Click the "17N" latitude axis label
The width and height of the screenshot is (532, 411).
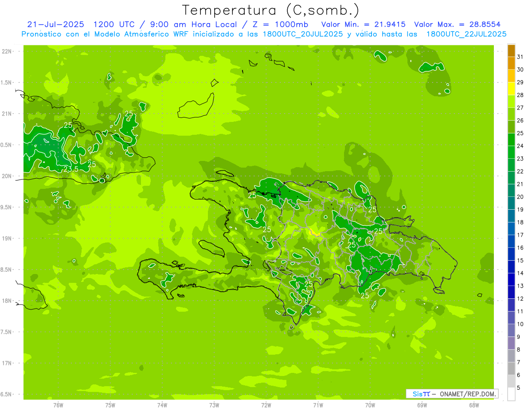click(7, 363)
